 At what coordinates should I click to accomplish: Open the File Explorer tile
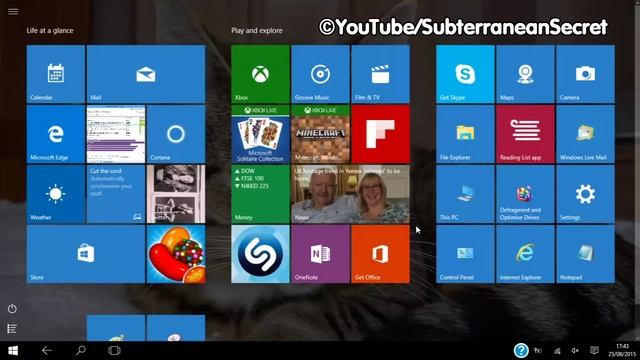[x=465, y=134]
